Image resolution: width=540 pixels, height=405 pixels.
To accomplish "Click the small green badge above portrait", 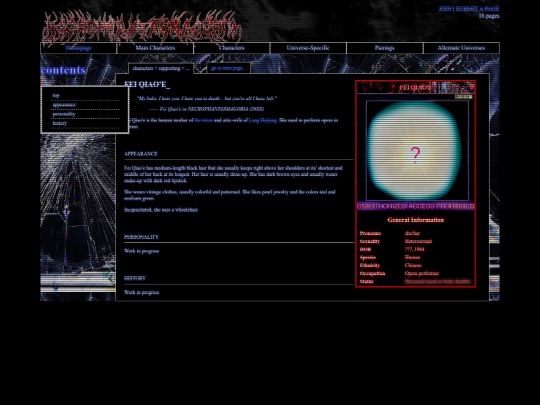I will 463,97.
